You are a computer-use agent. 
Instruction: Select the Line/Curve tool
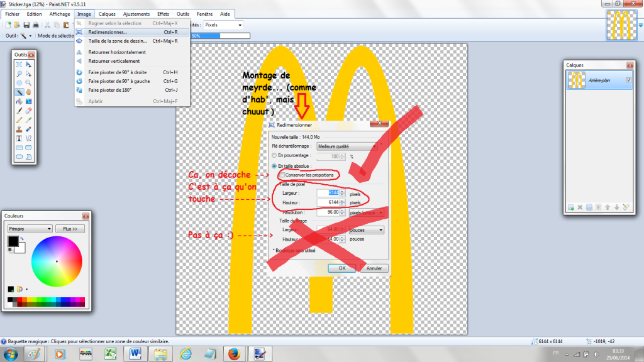coord(28,138)
